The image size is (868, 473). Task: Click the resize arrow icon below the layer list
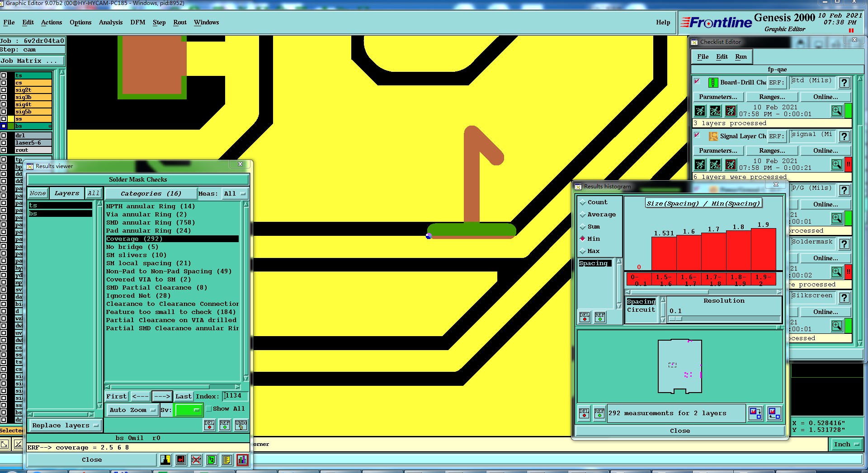tap(4, 445)
